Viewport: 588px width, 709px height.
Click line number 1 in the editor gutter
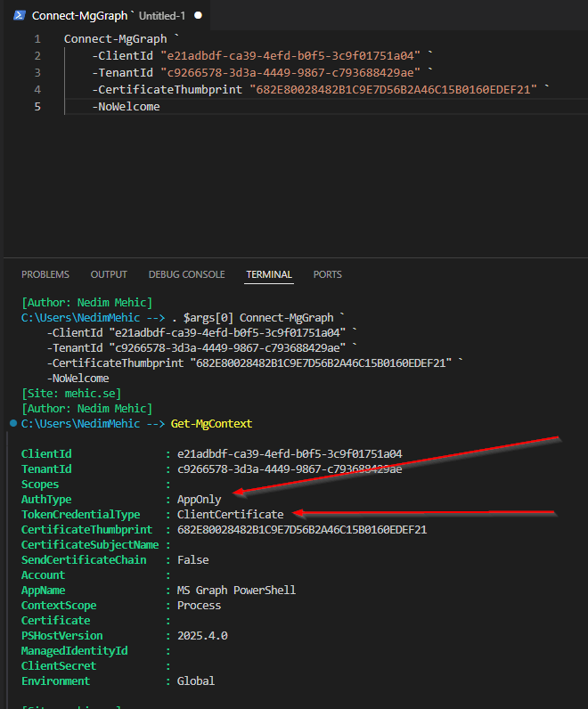(x=37, y=39)
